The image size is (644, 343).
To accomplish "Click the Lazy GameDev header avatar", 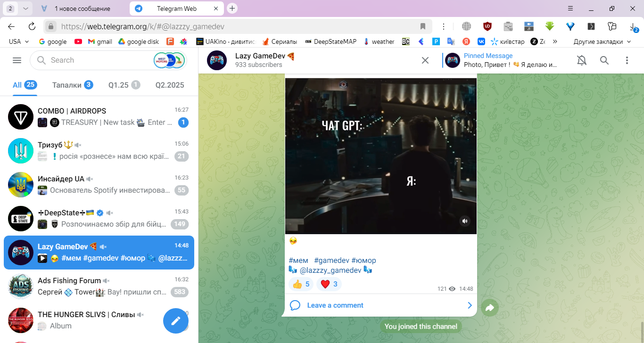I will pos(217,60).
